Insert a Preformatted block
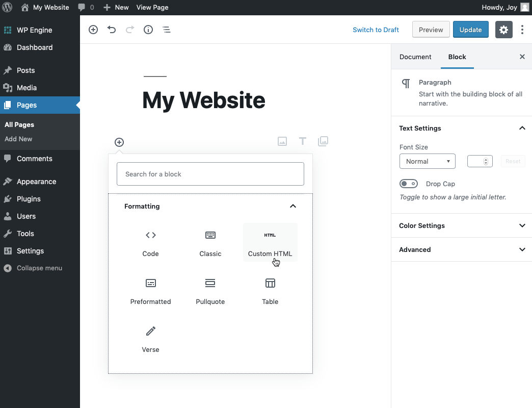Image resolution: width=532 pixels, height=408 pixels. click(150, 291)
